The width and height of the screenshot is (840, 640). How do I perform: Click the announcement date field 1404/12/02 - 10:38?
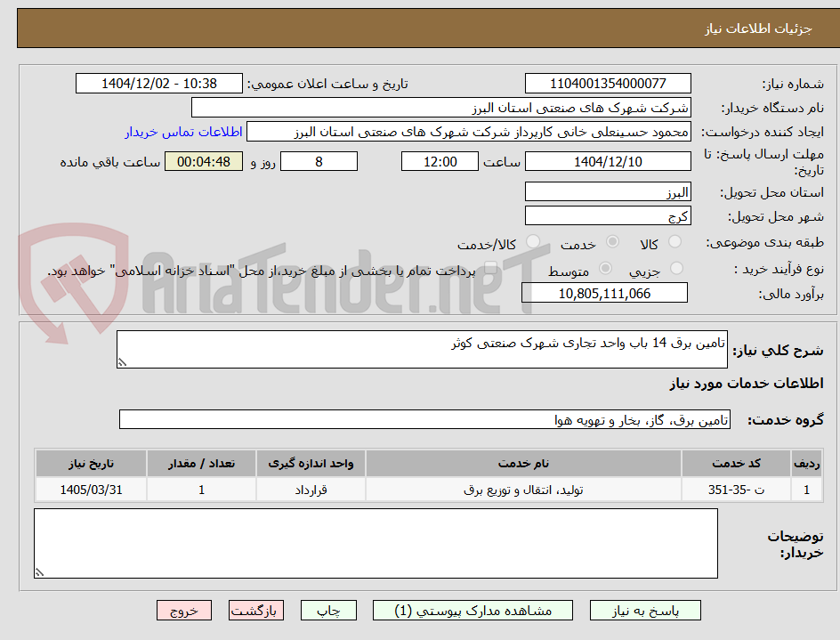(x=159, y=84)
